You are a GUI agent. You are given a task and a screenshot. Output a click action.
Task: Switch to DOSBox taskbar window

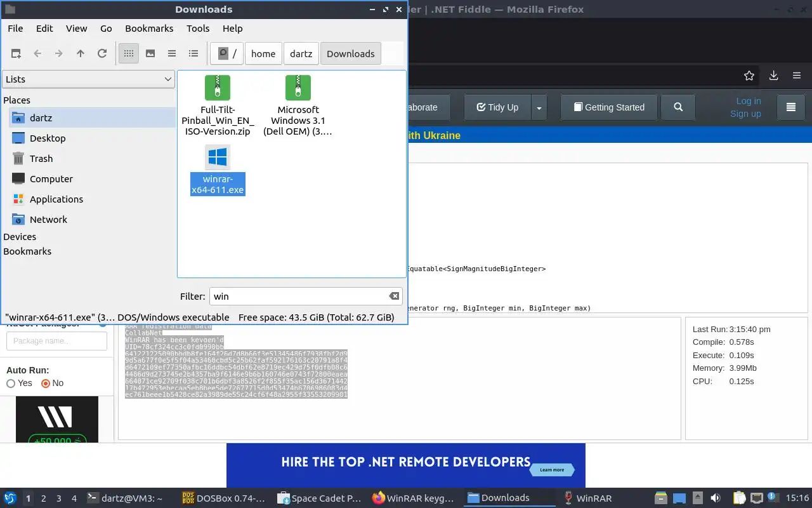coord(225,498)
